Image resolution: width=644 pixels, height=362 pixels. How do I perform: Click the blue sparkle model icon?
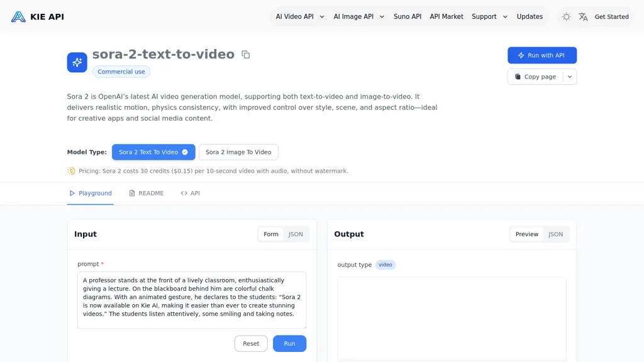click(77, 62)
